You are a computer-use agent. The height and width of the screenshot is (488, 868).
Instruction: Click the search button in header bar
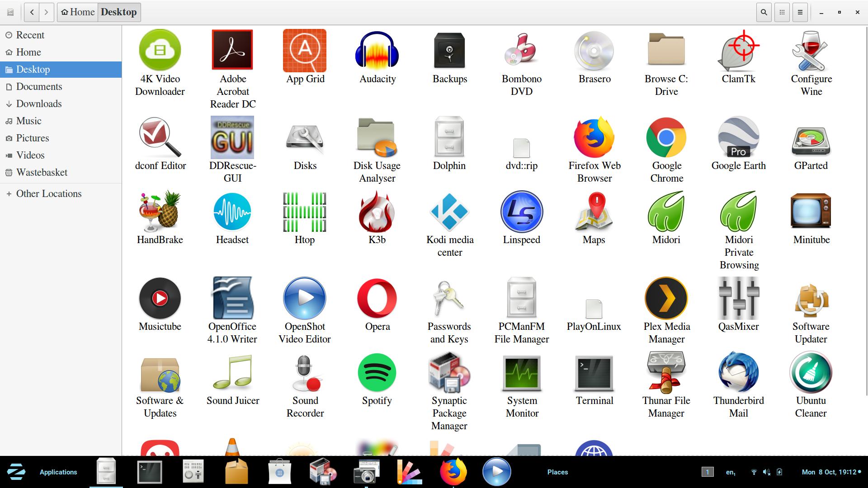point(764,12)
